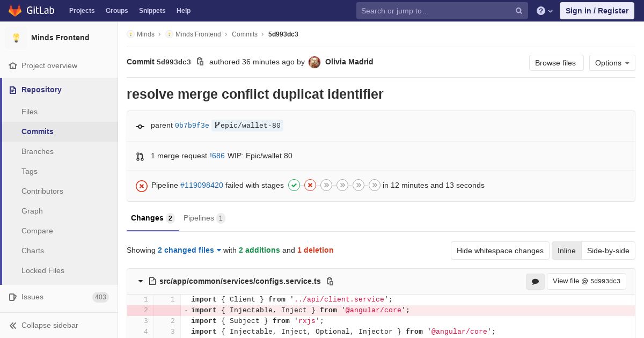This screenshot has width=644, height=338.
Task: Click the Collapse sidebar label
Action: pos(50,325)
